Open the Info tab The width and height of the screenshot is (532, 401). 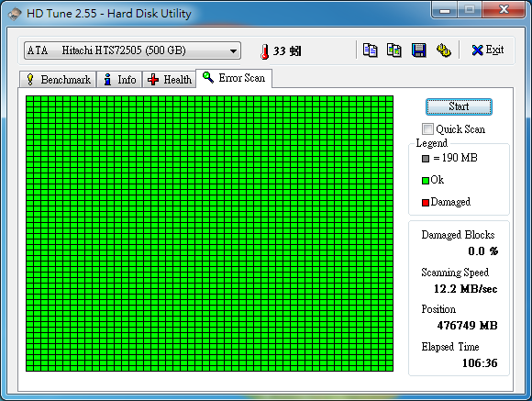point(119,80)
